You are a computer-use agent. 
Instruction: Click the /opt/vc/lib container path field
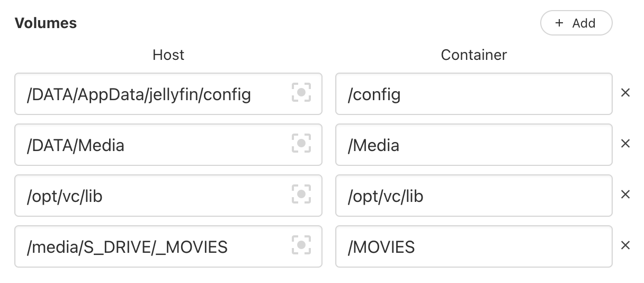point(473,196)
